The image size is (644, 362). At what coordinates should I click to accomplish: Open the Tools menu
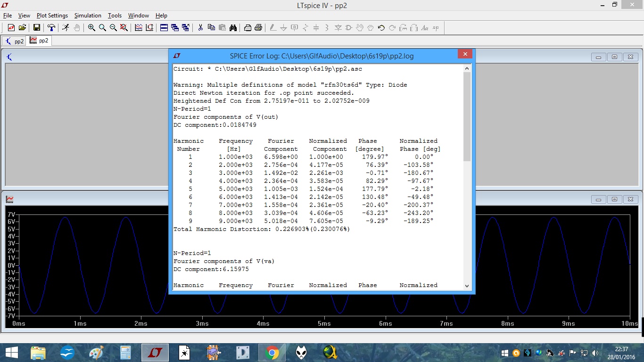pyautogui.click(x=115, y=16)
